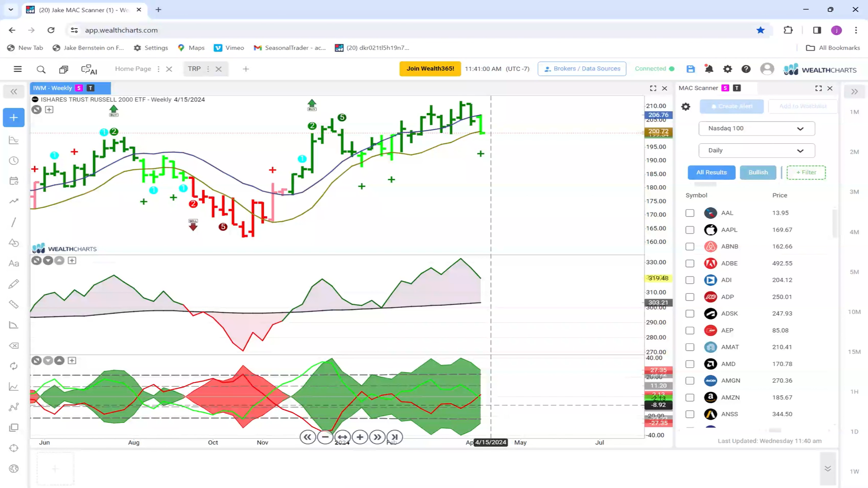Open Jake Bernstein bookmark
This screenshot has width=868, height=488.
[x=88, y=48]
